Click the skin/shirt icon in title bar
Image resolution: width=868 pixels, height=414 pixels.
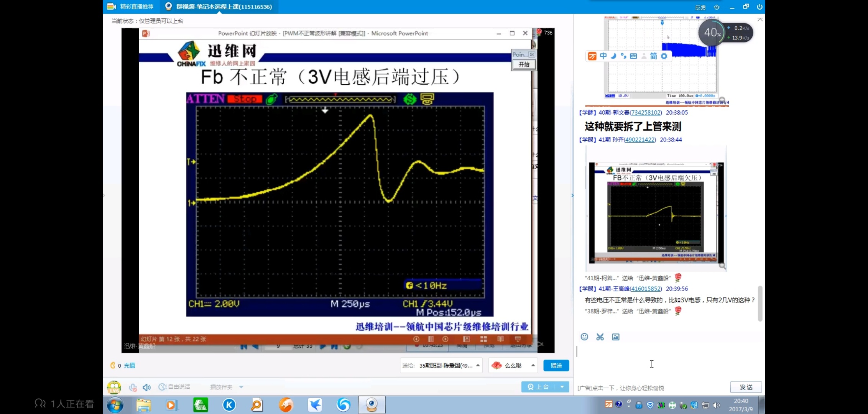tap(717, 7)
